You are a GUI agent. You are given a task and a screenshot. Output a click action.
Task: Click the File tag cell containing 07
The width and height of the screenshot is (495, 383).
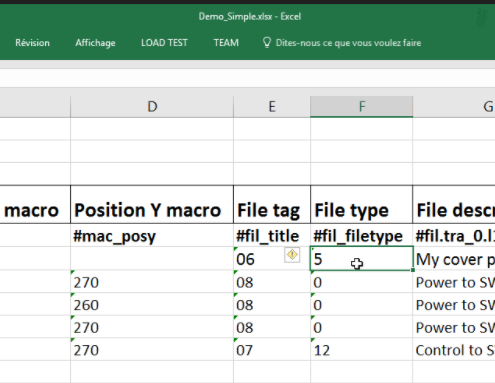pos(272,349)
